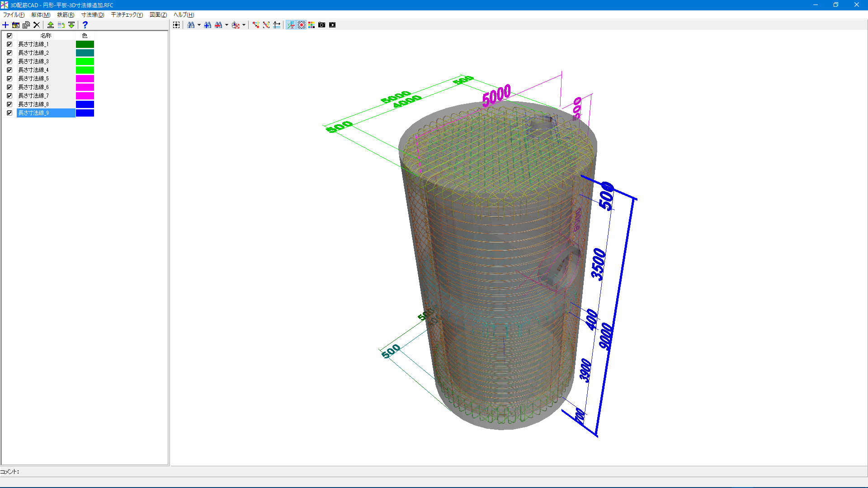Click the 名称 column header

[x=46, y=36]
